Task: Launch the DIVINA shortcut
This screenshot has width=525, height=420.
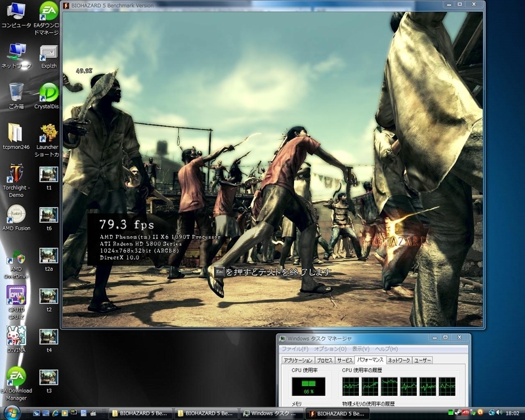Action: 16,339
